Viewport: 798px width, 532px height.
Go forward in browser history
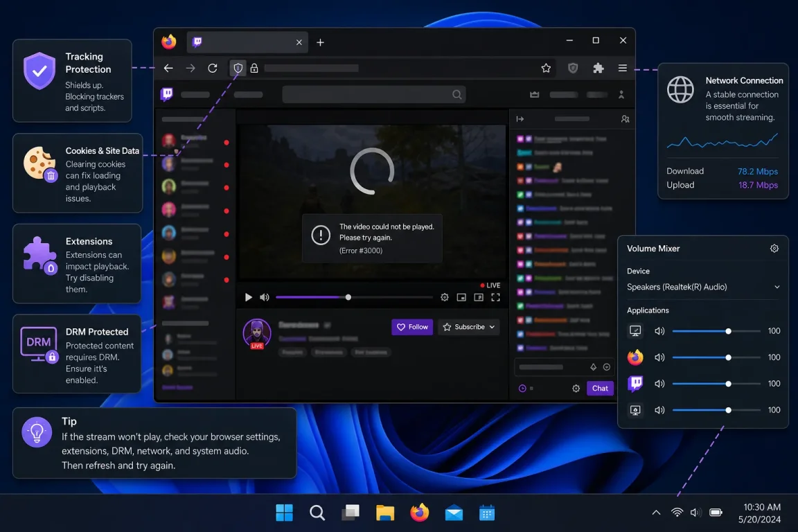pos(190,68)
